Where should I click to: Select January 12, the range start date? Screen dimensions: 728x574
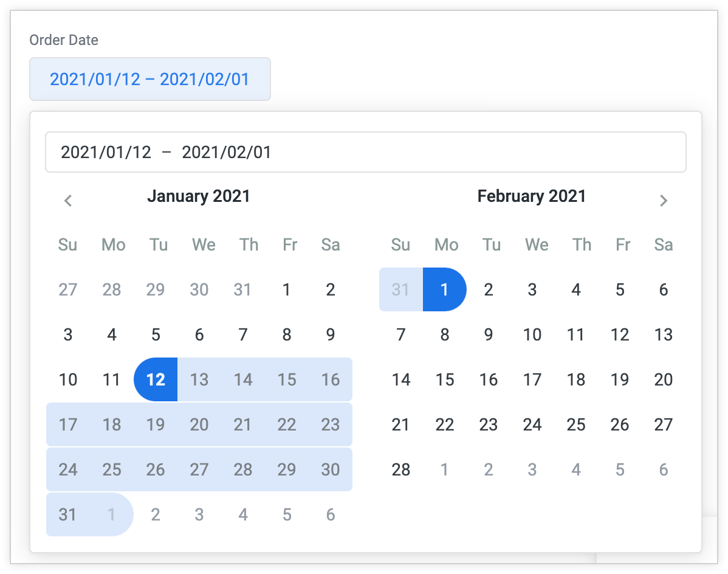tap(156, 379)
